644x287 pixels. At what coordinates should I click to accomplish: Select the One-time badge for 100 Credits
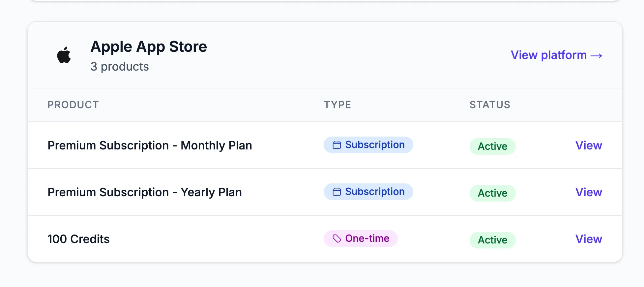pyautogui.click(x=361, y=238)
